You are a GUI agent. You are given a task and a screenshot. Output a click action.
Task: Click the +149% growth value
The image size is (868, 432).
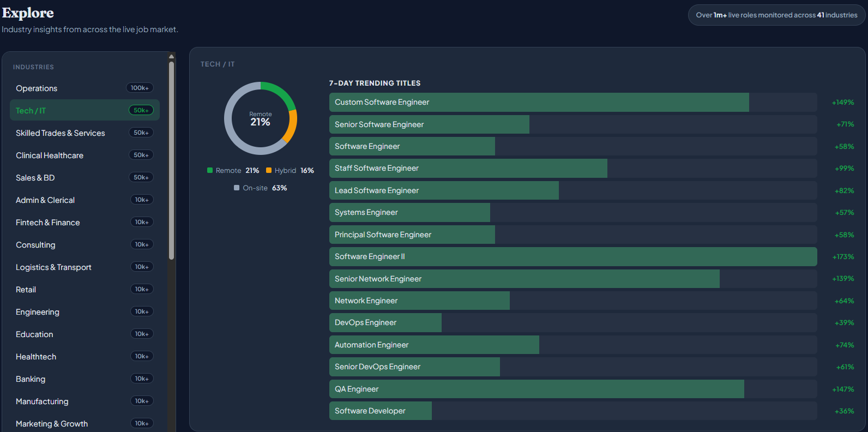coord(843,103)
